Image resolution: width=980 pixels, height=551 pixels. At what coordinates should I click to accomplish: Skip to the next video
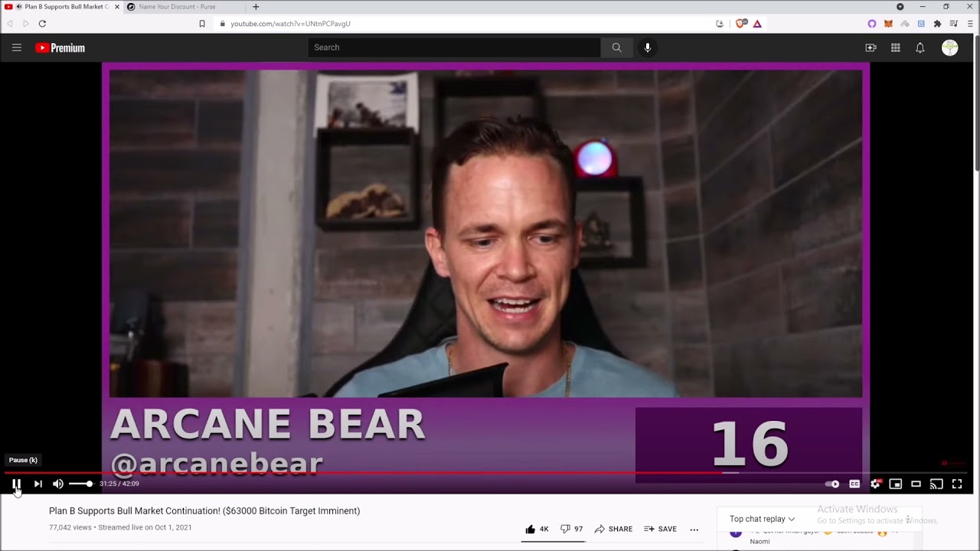[x=38, y=484]
